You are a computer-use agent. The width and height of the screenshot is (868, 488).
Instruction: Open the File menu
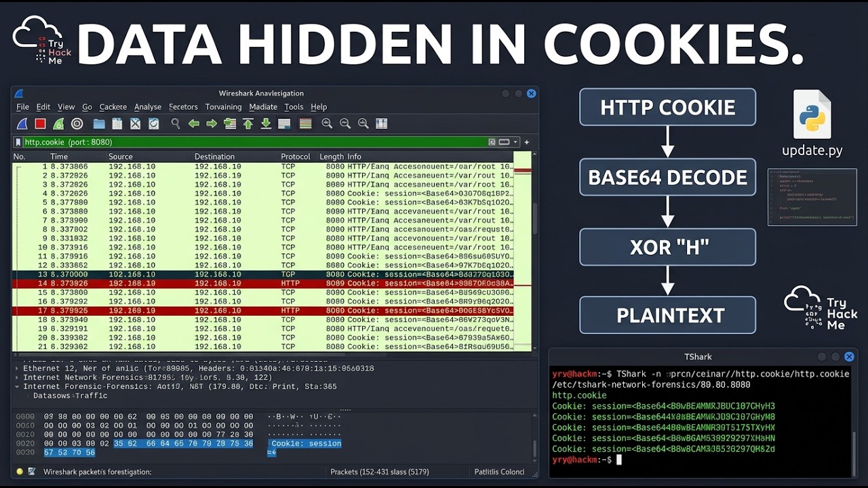pos(22,107)
